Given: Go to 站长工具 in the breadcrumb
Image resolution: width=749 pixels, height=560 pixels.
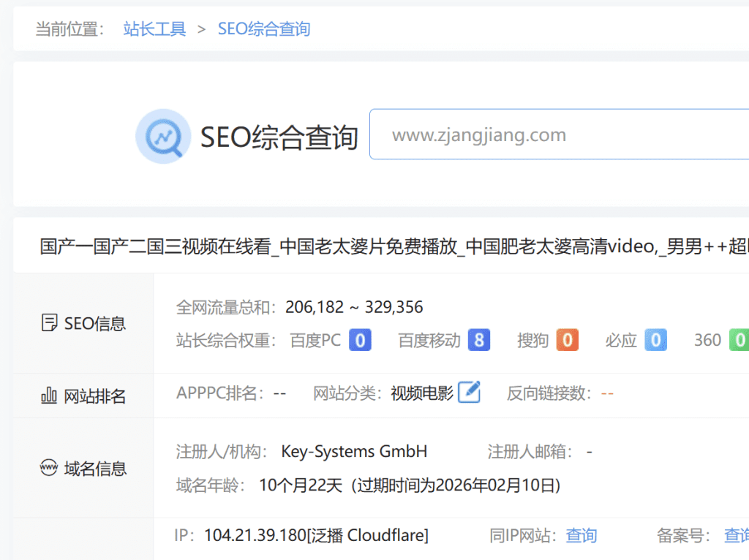Looking at the screenshot, I should point(154,29).
